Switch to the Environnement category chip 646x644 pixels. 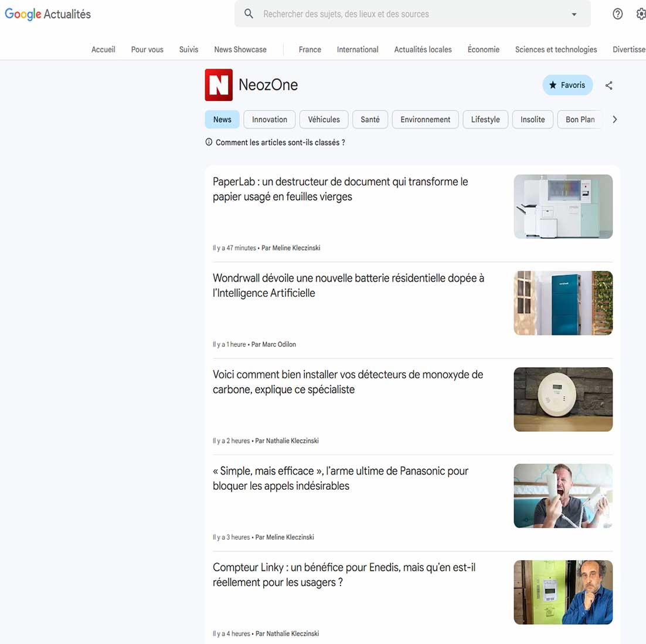425,120
